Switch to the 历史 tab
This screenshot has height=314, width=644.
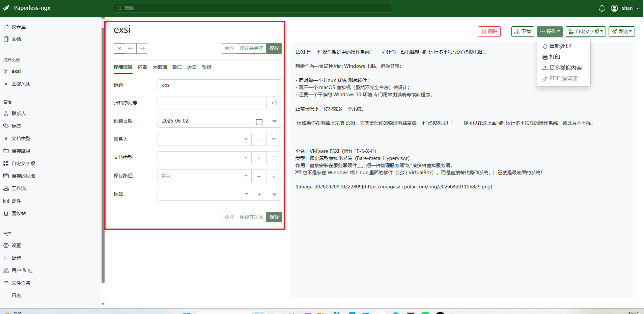[192, 67]
